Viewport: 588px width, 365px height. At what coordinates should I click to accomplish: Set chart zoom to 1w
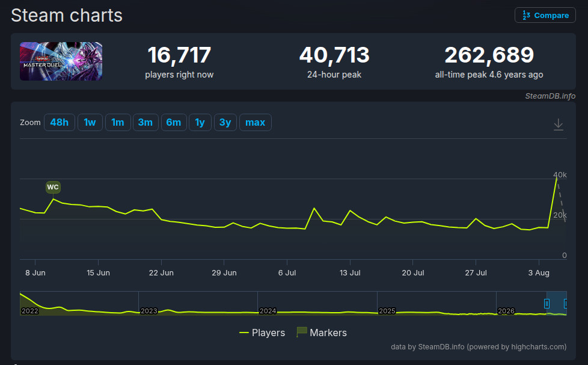[x=90, y=122]
